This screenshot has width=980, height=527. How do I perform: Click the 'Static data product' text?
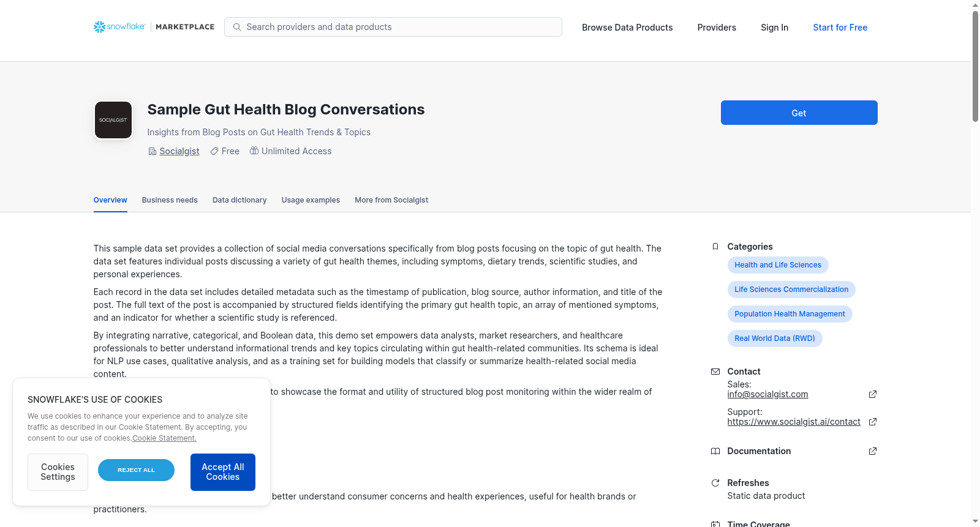766,496
